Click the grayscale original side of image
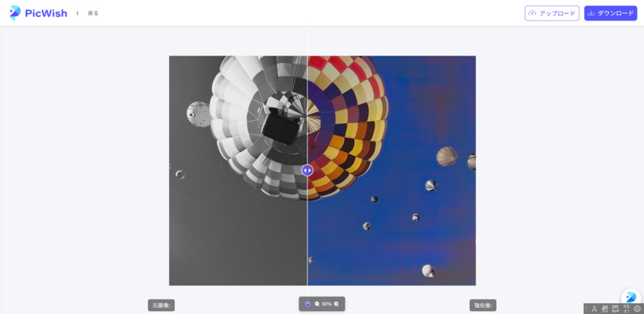644x314 pixels. [x=239, y=171]
